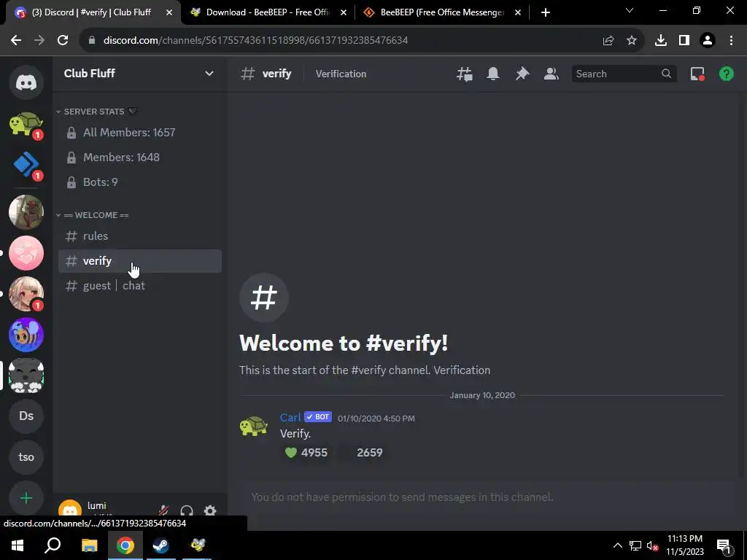Open the blue diamond server icon
Screen dimensions: 747x560
(x=26, y=165)
